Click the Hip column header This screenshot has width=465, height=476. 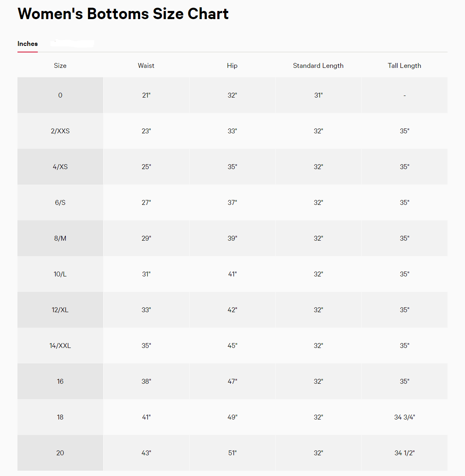[232, 66]
